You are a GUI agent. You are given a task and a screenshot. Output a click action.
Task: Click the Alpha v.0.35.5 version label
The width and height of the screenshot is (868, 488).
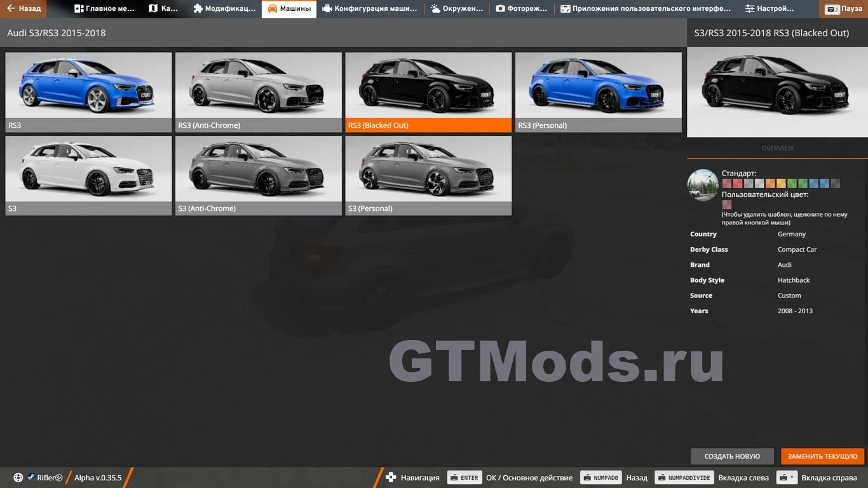(98, 478)
